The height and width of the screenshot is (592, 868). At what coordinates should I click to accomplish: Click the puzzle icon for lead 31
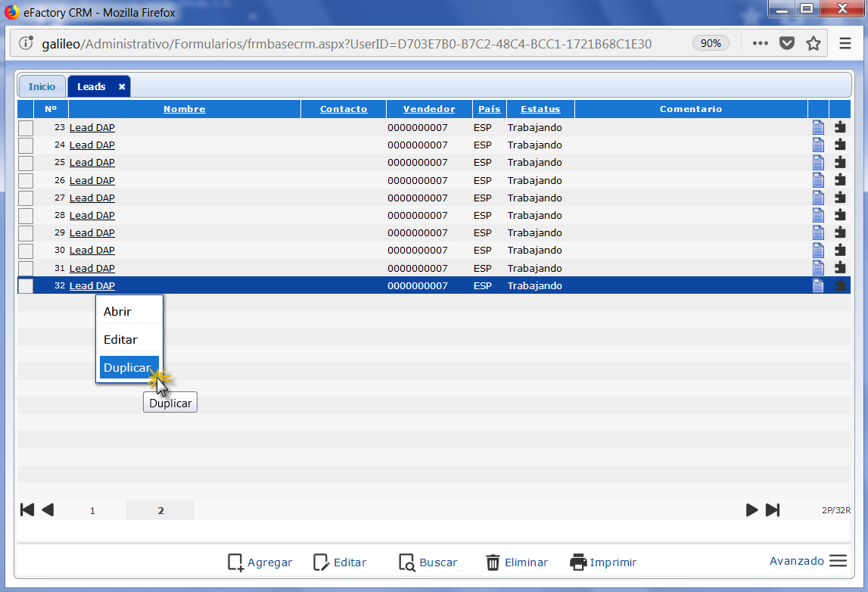click(840, 268)
